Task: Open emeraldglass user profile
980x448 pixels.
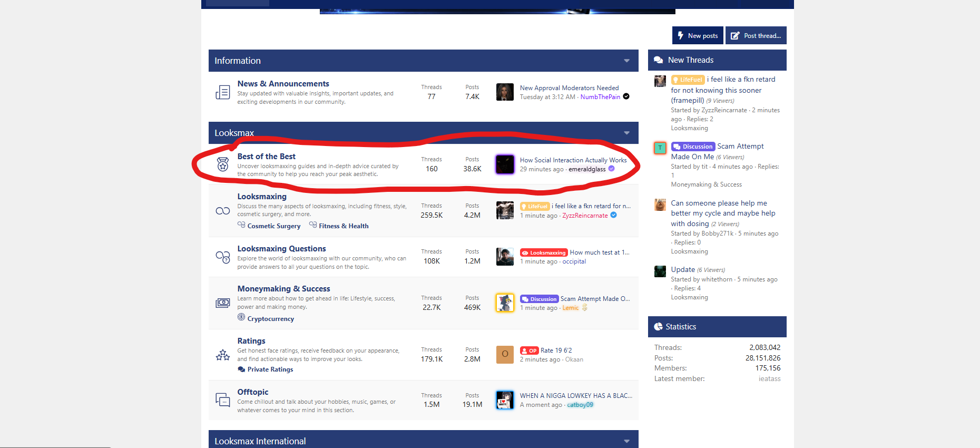Action: pos(587,169)
